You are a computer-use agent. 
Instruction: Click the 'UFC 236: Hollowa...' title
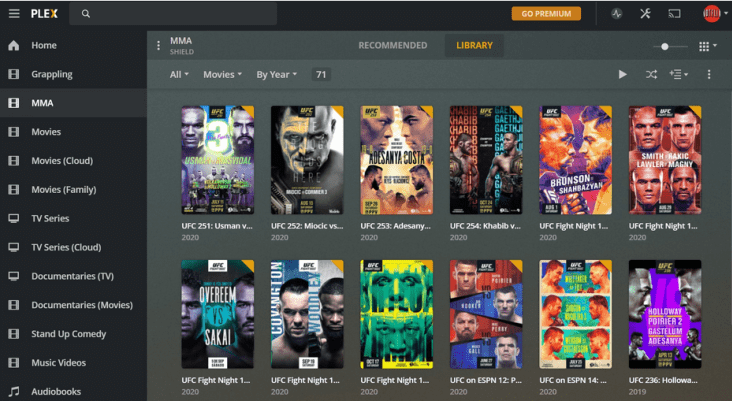(x=663, y=380)
